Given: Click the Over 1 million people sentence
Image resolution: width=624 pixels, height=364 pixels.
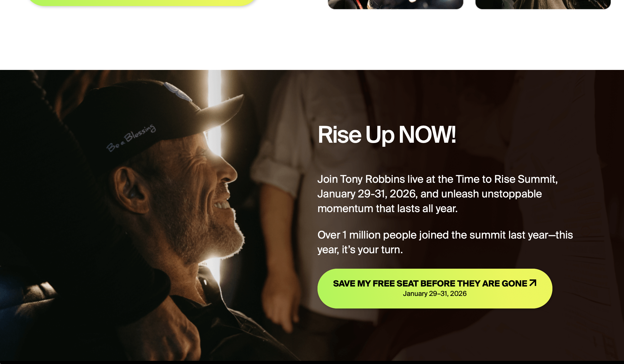Looking at the screenshot, I should [x=445, y=242].
